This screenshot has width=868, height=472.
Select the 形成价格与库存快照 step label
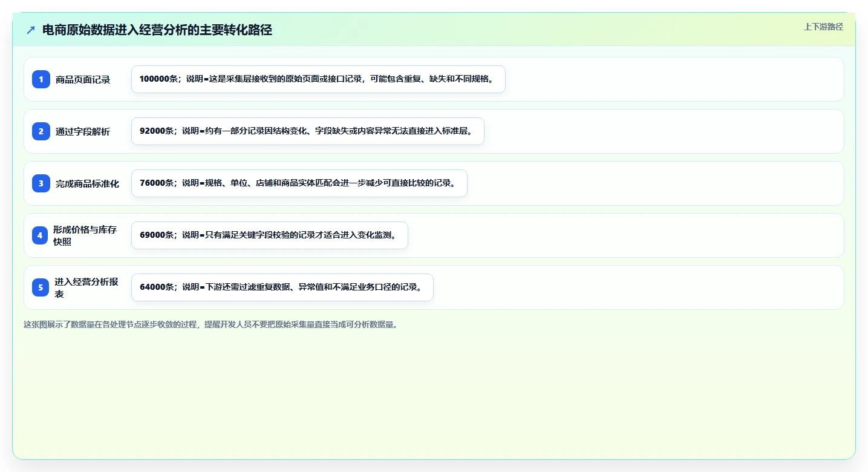tap(85, 235)
